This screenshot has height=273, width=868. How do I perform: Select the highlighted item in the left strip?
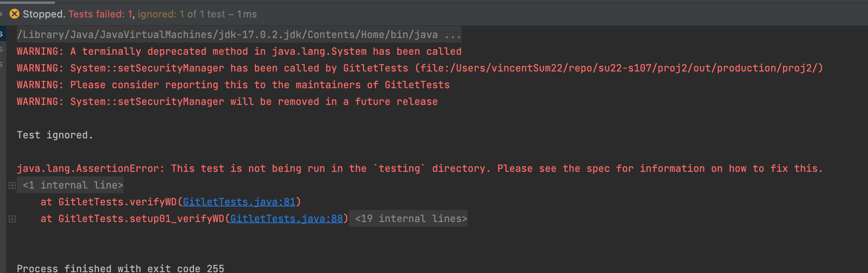pos(2,35)
